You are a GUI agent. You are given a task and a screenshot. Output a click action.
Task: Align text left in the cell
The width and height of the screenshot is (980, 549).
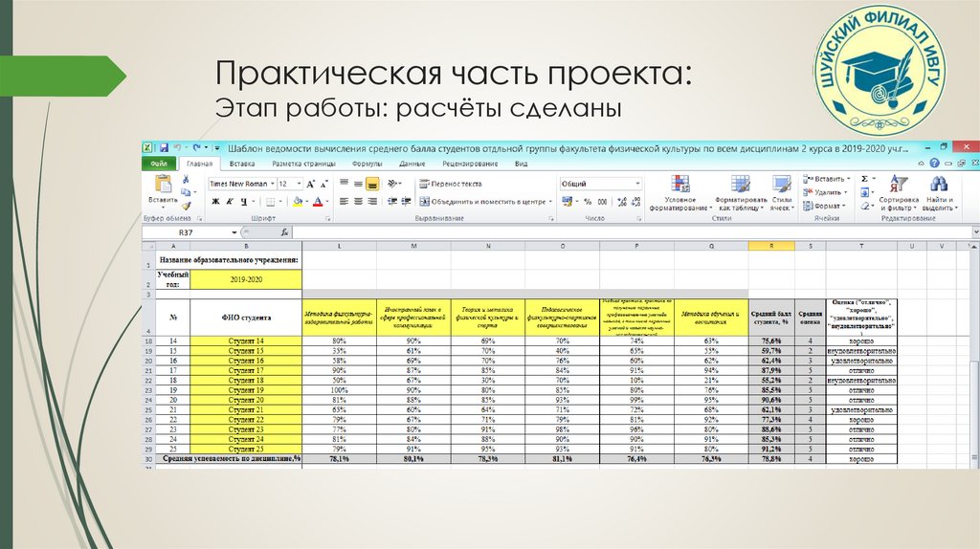(344, 201)
